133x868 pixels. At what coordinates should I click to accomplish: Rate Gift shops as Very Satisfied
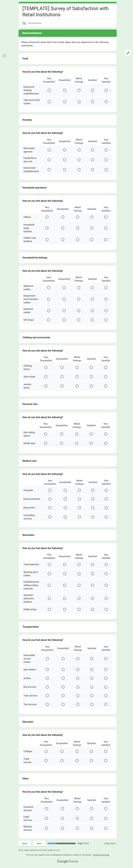pos(106,320)
